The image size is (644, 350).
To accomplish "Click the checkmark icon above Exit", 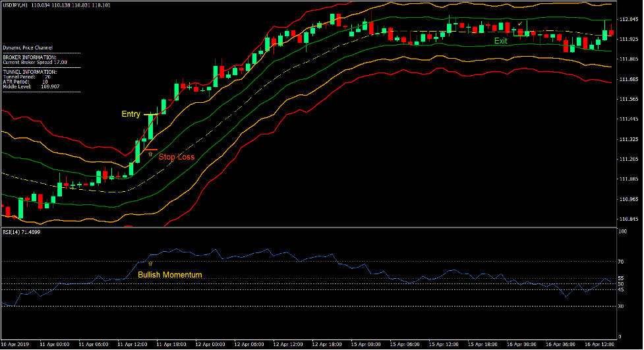I will (520, 23).
